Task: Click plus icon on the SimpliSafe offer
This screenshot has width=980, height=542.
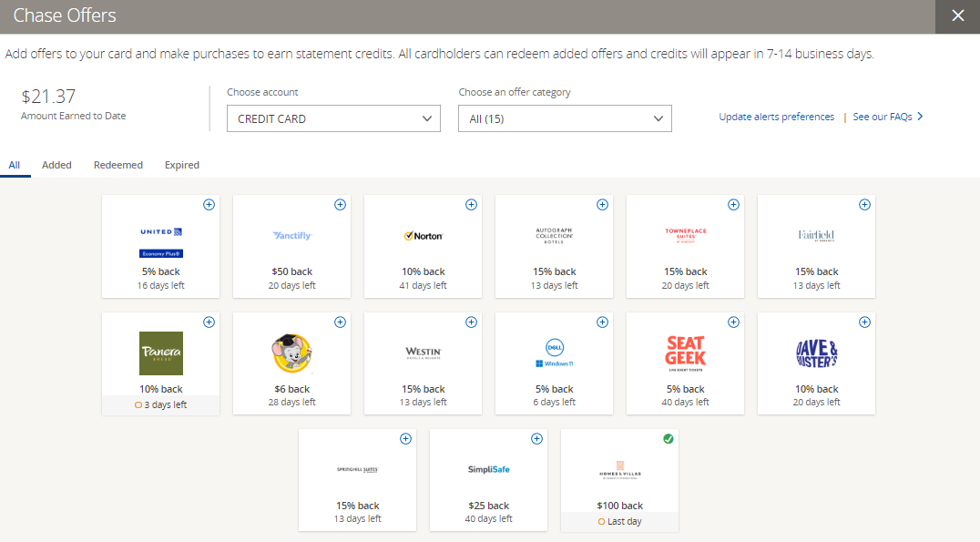Action: tap(536, 439)
